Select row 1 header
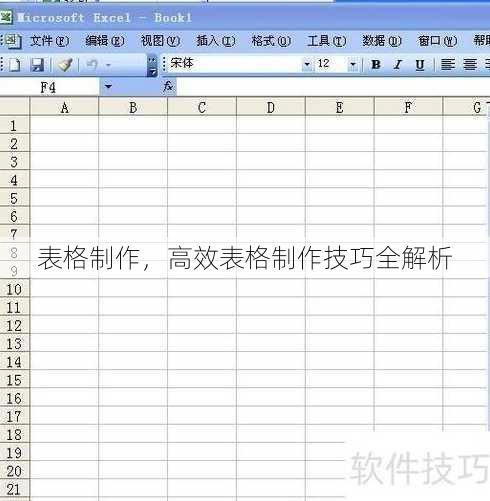Viewport: 490px width, 501px height. point(14,125)
